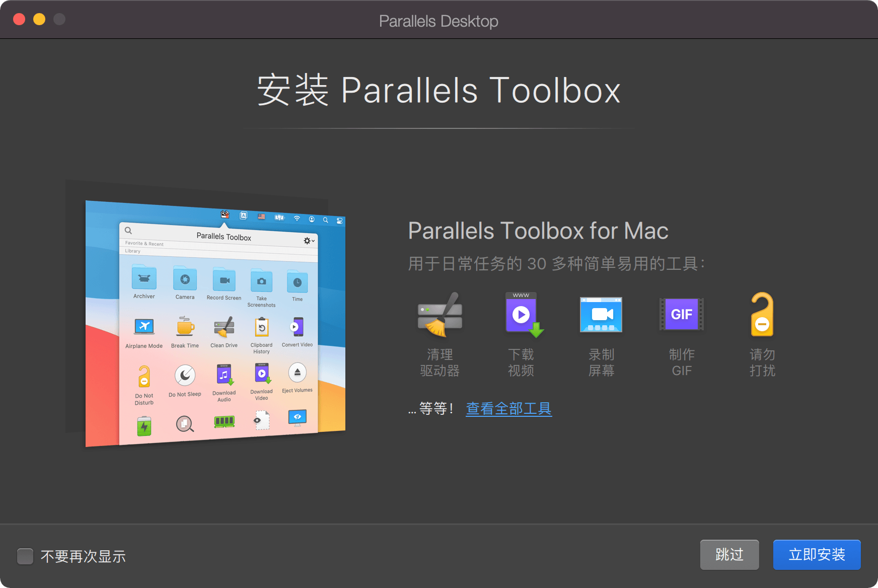Click Clean Drive icon in the Toolbox preview

(x=224, y=327)
